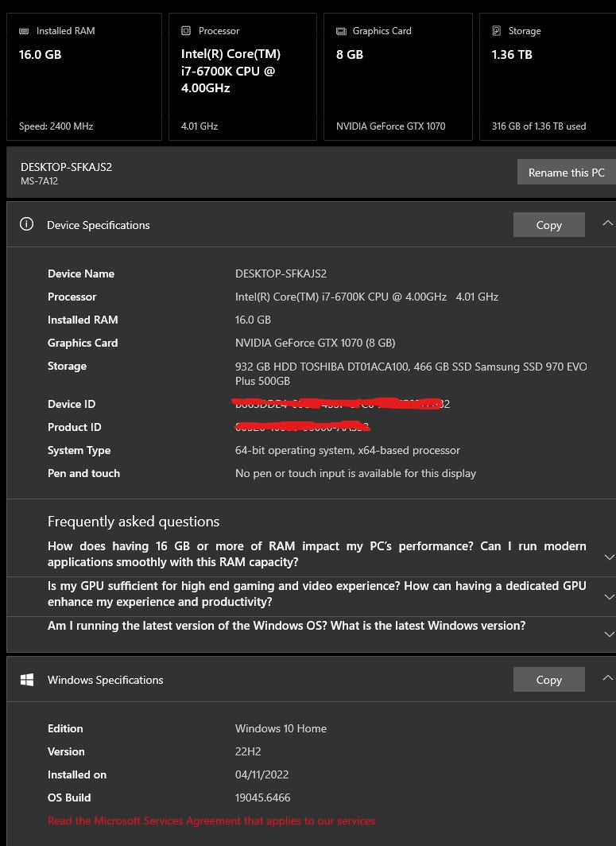Click the DESKTOP-SFKAJS2 name in the header

click(x=66, y=167)
